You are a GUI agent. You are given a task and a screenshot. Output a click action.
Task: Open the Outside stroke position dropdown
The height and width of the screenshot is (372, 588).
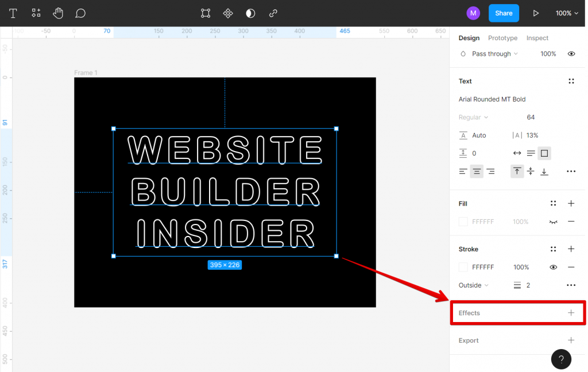click(x=473, y=285)
